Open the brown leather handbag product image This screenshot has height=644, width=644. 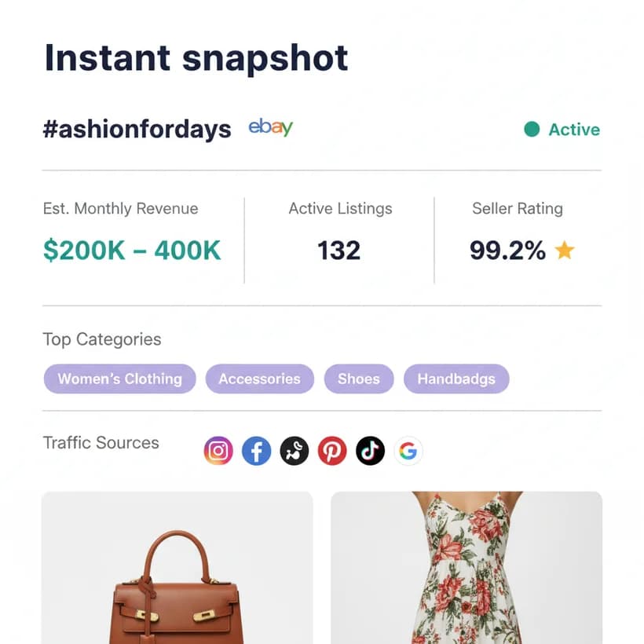[x=177, y=568]
